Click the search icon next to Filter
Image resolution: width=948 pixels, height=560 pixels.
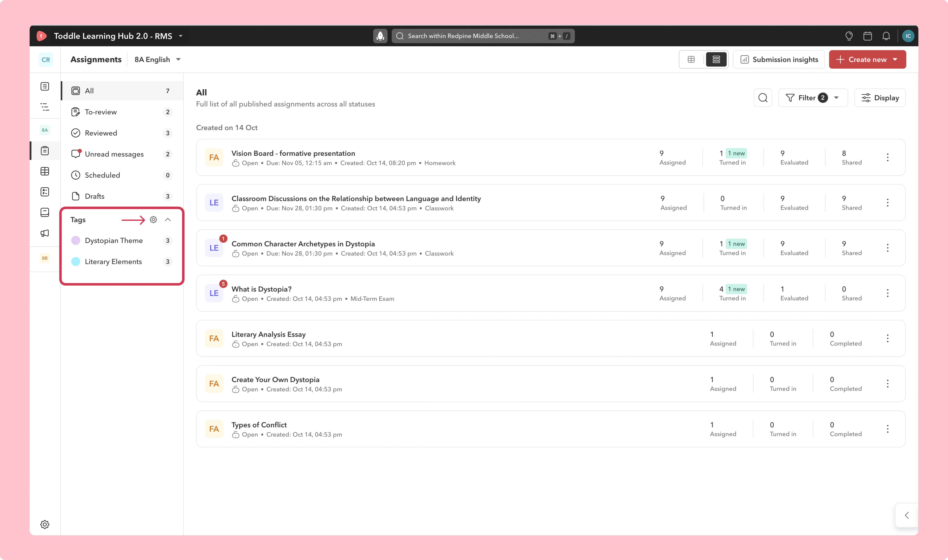pyautogui.click(x=763, y=98)
